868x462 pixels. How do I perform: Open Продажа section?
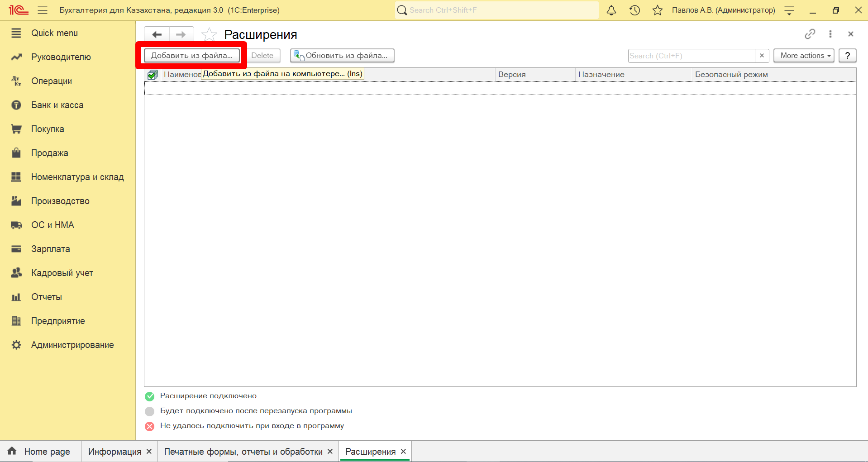[x=50, y=153]
